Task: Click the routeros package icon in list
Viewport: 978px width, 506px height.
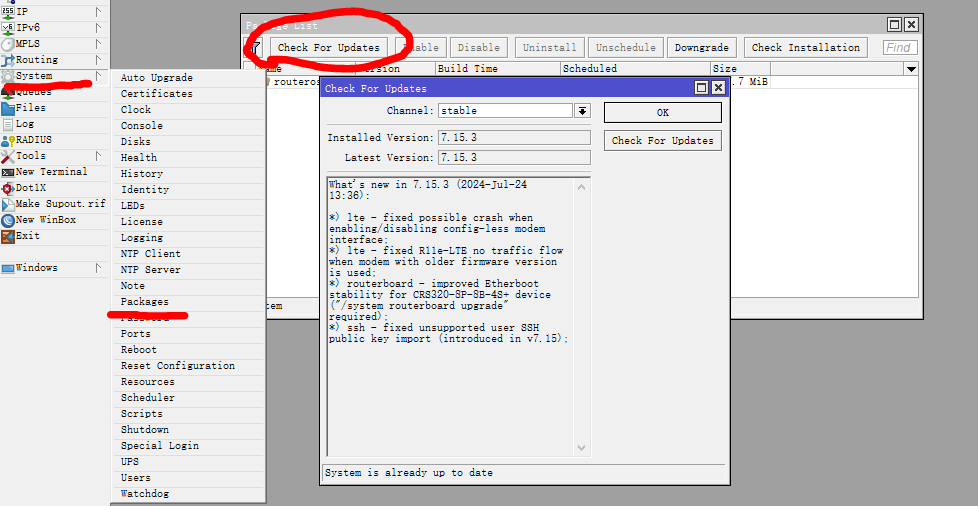Action: pos(267,82)
